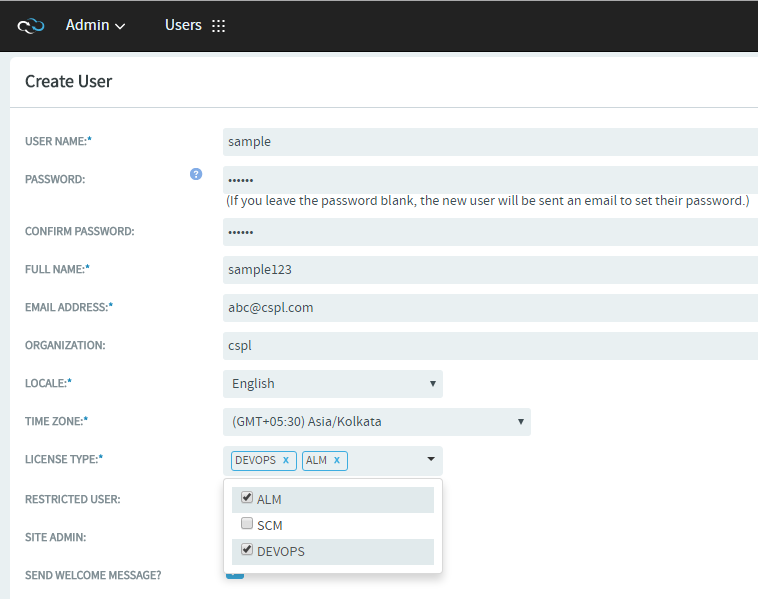Go to the Users menu item
Viewport: 758px width, 599px height.
pos(183,25)
